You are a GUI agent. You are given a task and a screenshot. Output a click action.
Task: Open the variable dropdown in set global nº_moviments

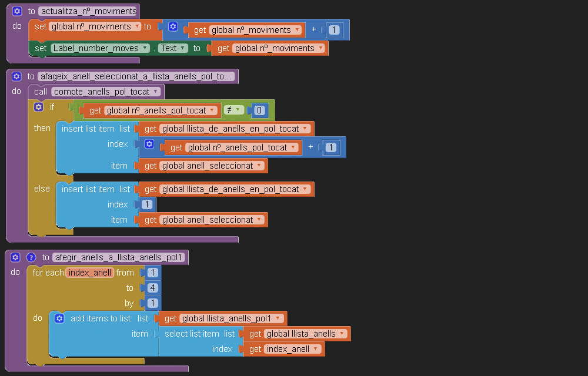[137, 26]
